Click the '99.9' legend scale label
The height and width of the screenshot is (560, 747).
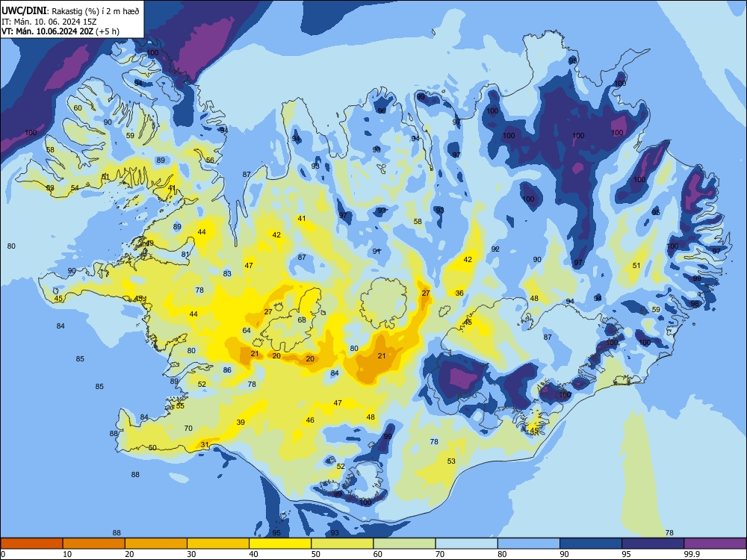[x=692, y=554]
